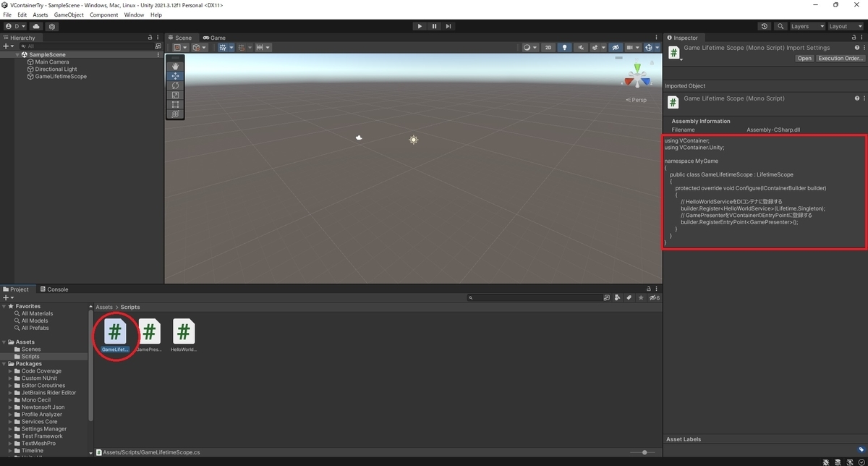Screen dimensions: 868x466
Task: Toggle scene visibility (hidden objects eye)
Action: click(615, 48)
